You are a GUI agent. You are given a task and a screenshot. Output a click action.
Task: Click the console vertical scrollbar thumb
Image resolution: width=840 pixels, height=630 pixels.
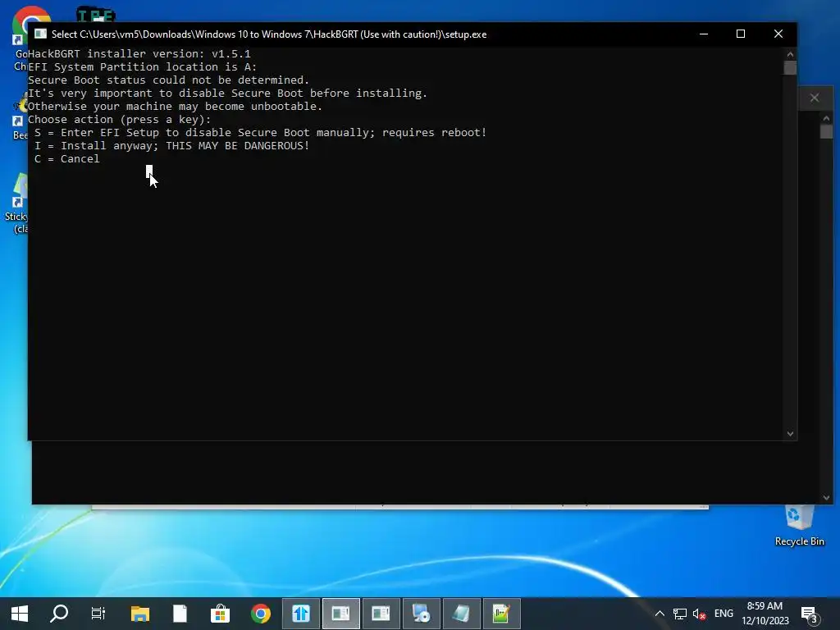(x=790, y=67)
